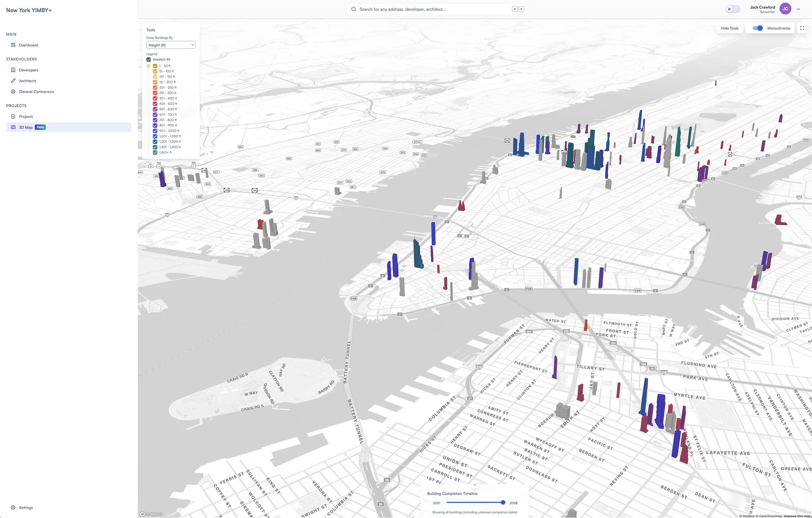Open the Dashboard icon in sidebar
The height and width of the screenshot is (518, 812).
pyautogui.click(x=13, y=45)
